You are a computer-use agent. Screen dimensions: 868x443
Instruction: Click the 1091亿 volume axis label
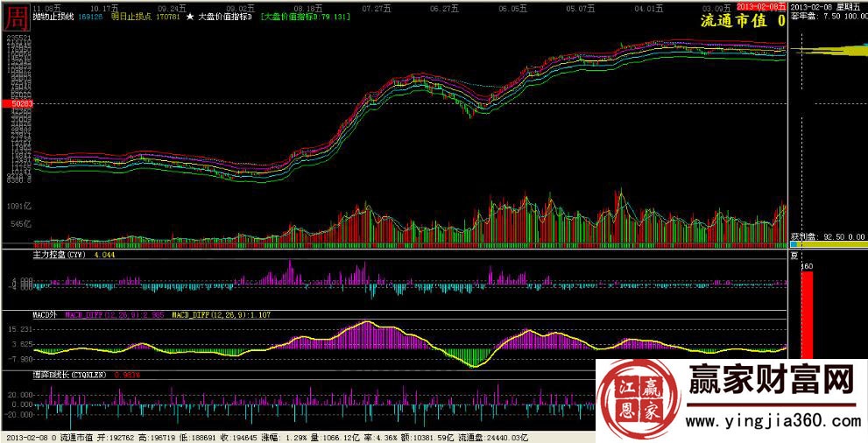pos(18,207)
